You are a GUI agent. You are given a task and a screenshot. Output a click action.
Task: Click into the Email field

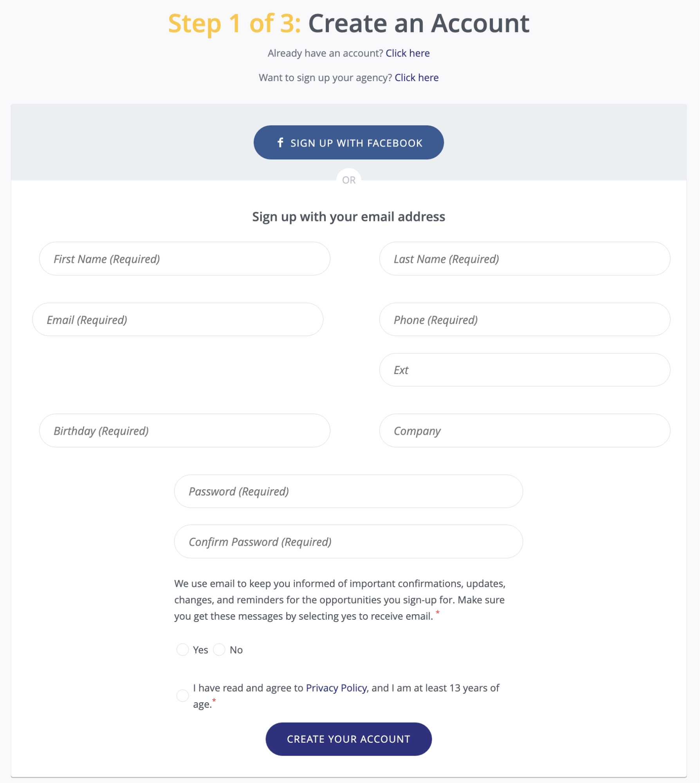[178, 319]
